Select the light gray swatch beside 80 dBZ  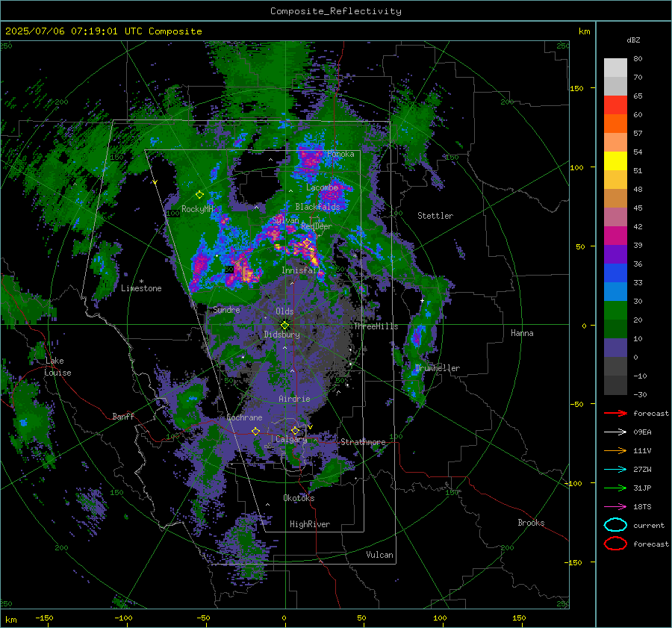(x=615, y=68)
